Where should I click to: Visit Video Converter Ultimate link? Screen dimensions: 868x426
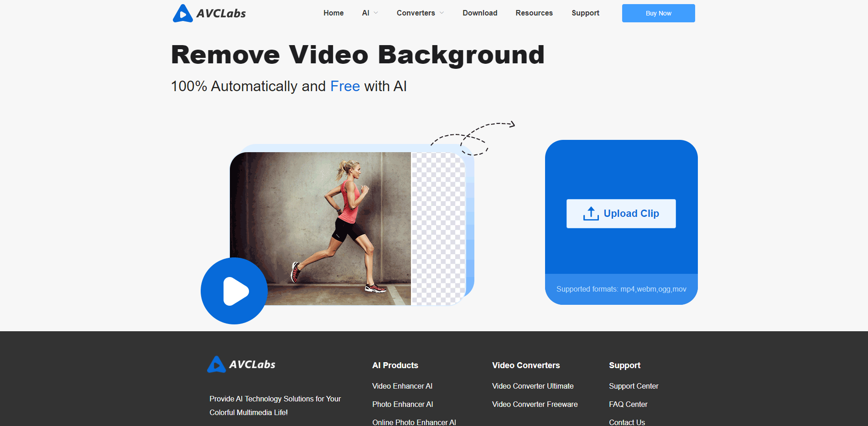(x=533, y=386)
